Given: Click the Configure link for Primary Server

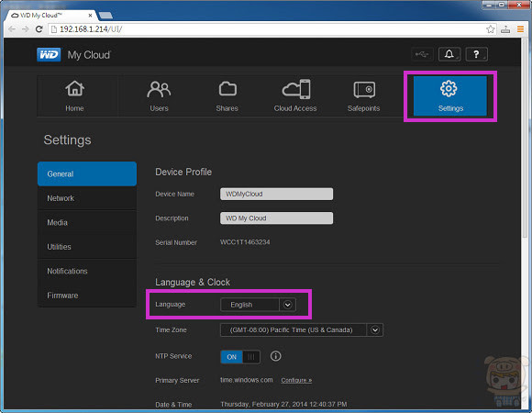Looking at the screenshot, I should click(x=296, y=381).
